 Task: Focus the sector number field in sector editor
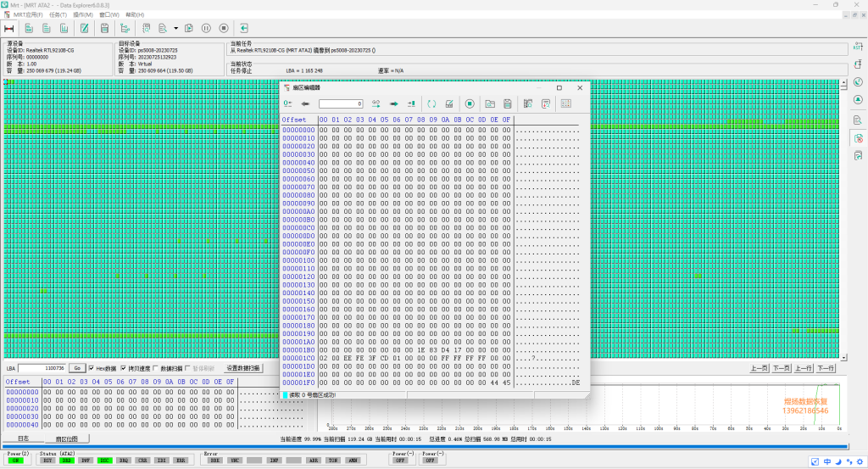tap(341, 103)
